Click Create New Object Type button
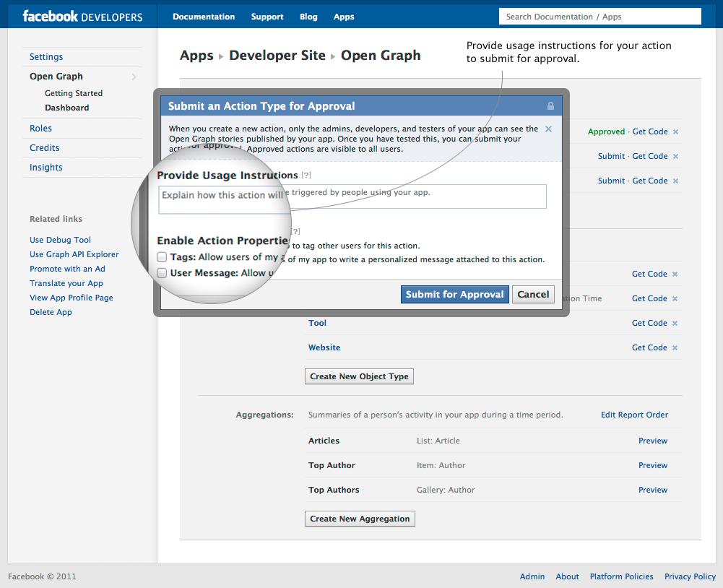 click(x=359, y=376)
